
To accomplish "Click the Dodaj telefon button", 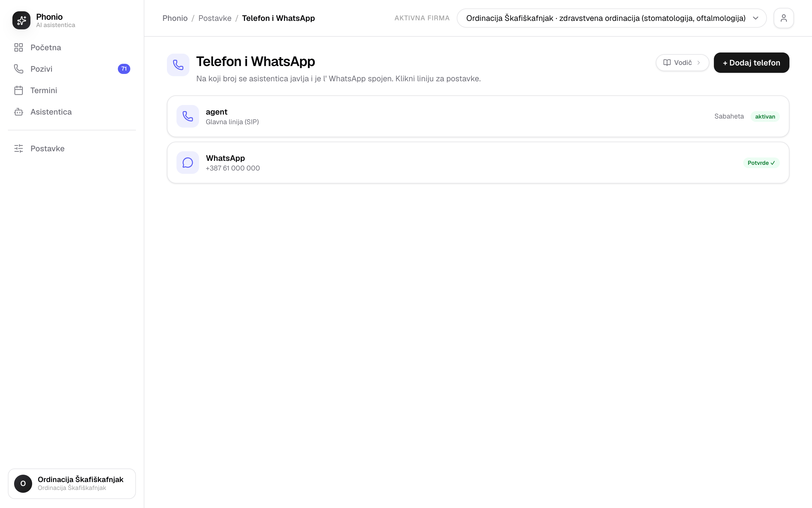I will click(751, 63).
